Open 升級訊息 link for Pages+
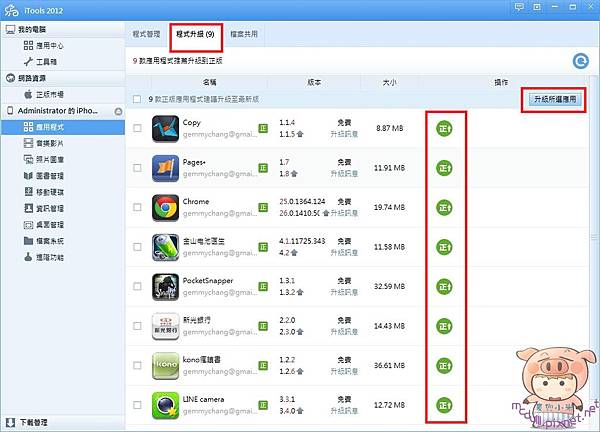 (x=344, y=174)
